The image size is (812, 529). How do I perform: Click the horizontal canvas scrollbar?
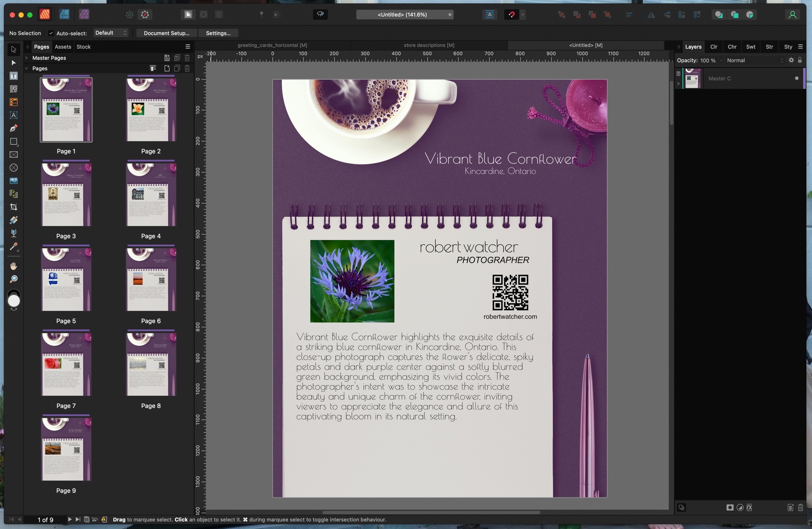[x=431, y=512]
